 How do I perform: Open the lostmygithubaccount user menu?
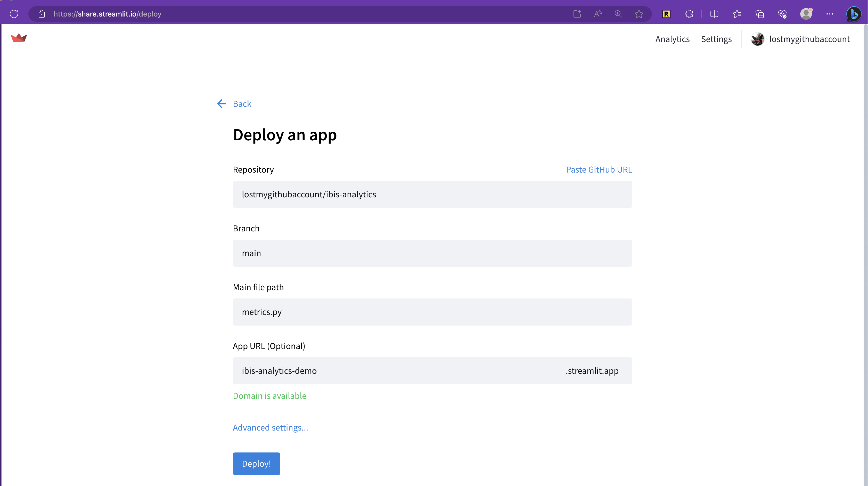801,39
